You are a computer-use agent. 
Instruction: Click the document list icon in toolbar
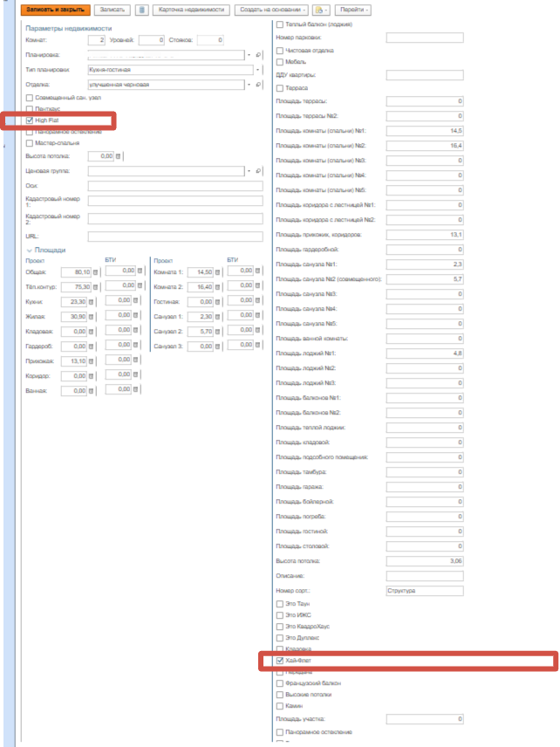142,10
